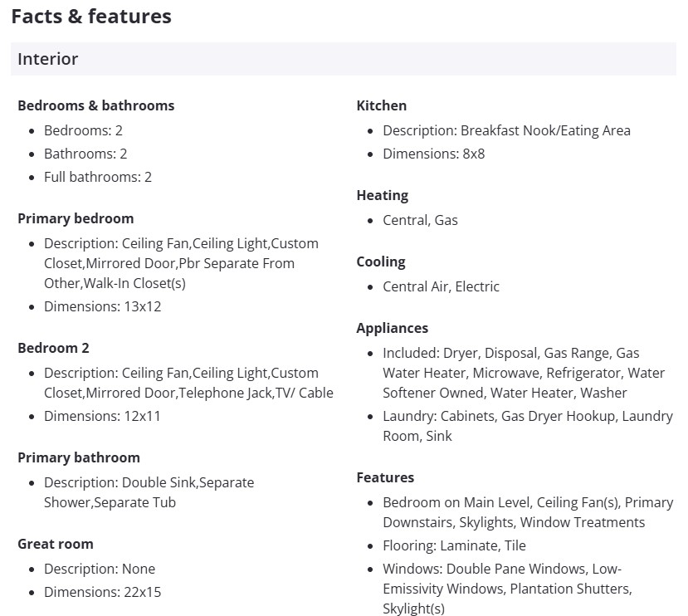
Task: Click the "Windows: Double Pane Windows" entry
Action: [501, 569]
